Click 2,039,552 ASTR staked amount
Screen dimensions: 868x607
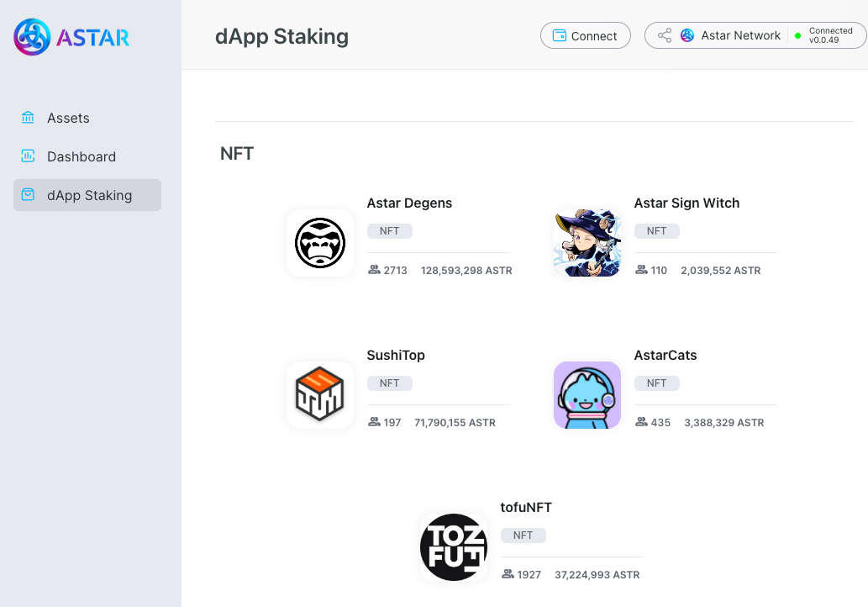(721, 270)
